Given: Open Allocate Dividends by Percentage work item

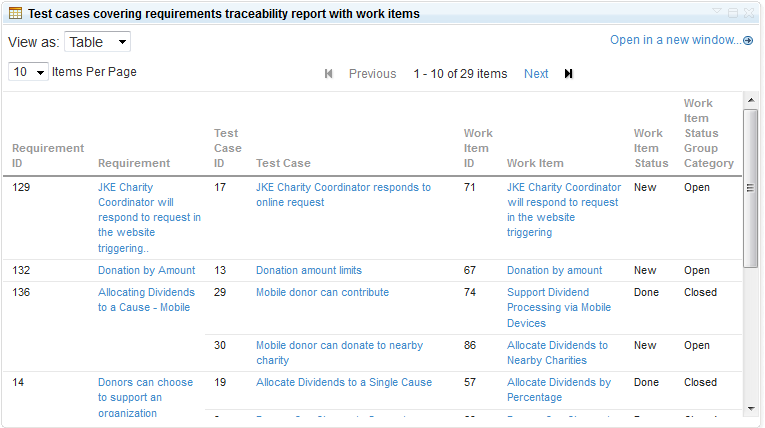Looking at the screenshot, I should [559, 390].
